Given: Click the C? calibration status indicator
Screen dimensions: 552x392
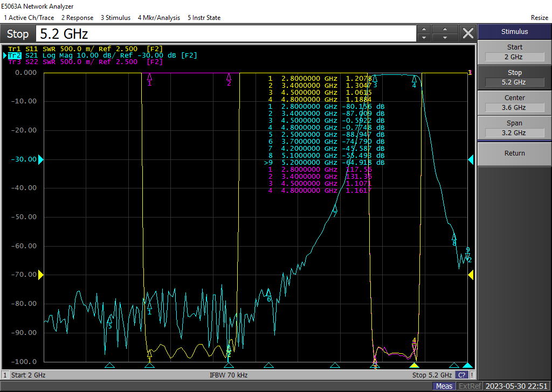Looking at the screenshot, I should tap(461, 375).
